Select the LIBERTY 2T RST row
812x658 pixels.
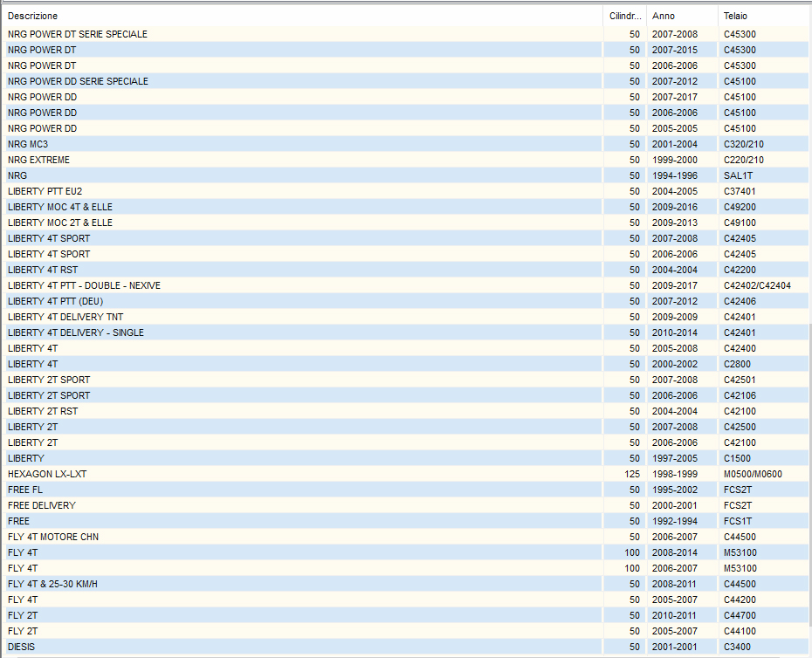coord(405,411)
